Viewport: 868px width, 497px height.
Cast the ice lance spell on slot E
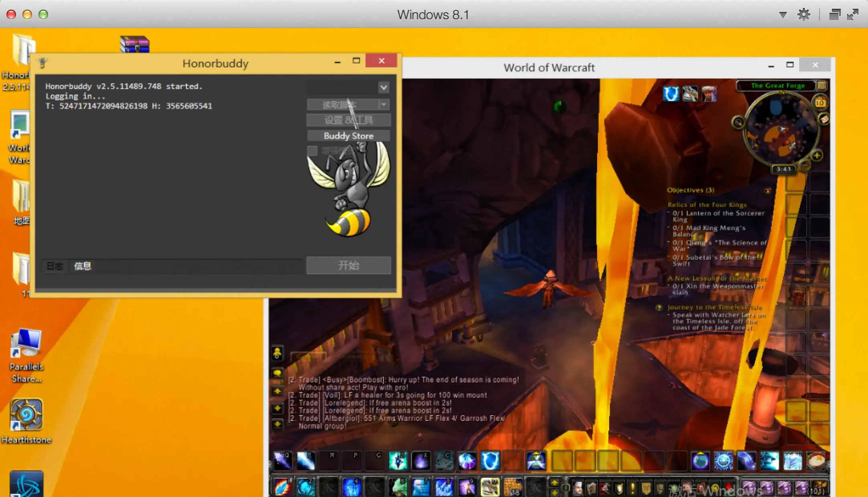click(306, 461)
